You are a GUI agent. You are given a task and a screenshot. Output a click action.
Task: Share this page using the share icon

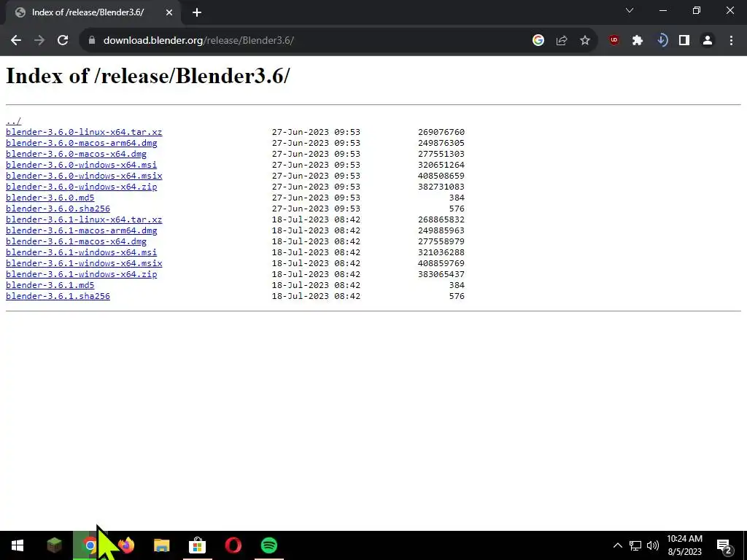(562, 41)
